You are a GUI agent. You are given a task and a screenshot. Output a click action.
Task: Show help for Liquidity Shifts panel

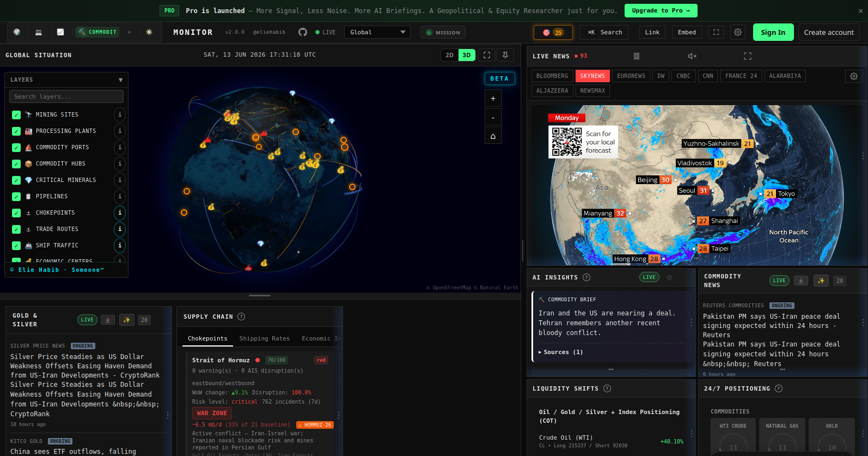[x=607, y=388]
